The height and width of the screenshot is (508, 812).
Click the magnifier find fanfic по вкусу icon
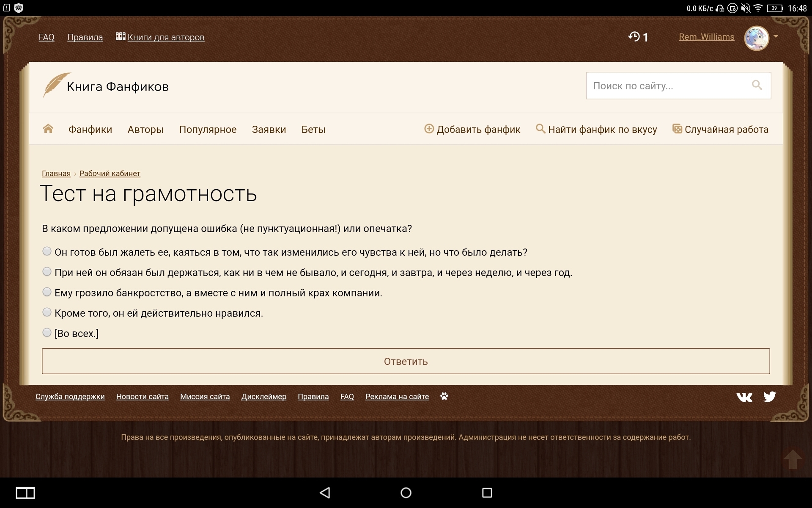(x=538, y=130)
